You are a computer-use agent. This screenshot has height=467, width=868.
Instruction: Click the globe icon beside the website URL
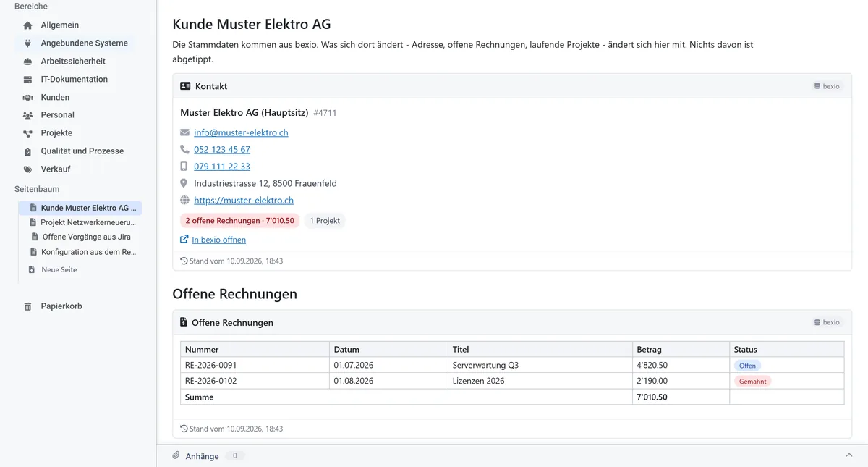point(184,201)
